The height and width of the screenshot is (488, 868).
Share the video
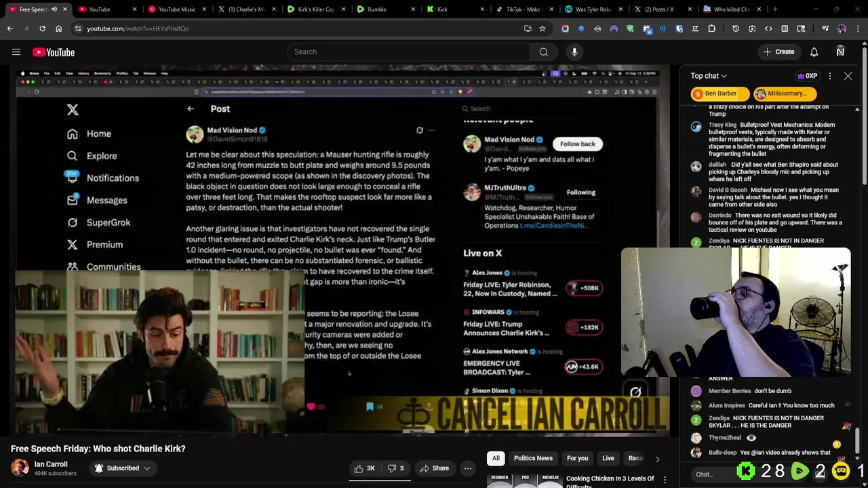tap(434, 468)
